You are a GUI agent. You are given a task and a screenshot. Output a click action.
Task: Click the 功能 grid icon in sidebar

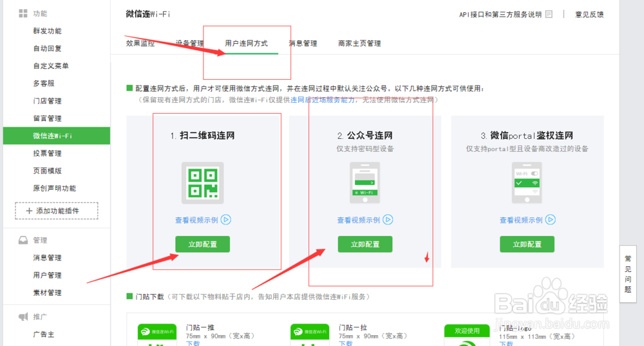coord(23,14)
